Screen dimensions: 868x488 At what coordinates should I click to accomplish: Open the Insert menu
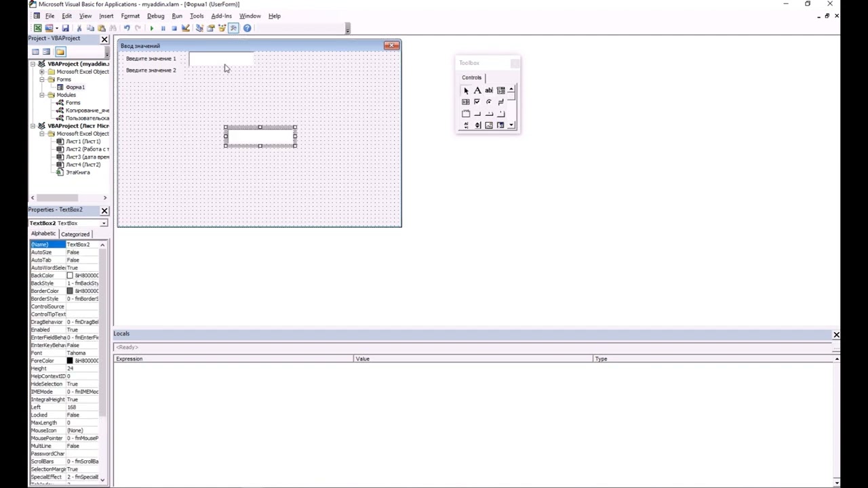tap(106, 16)
